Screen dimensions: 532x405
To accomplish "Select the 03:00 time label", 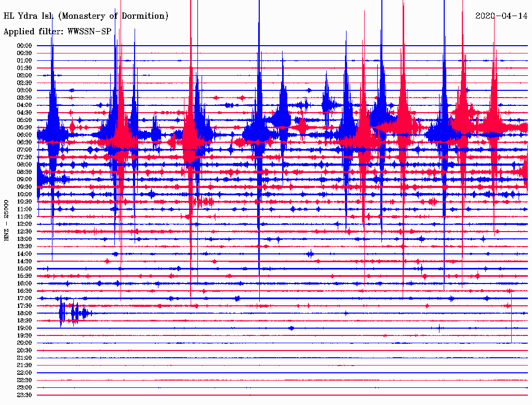I will click(x=25, y=90).
